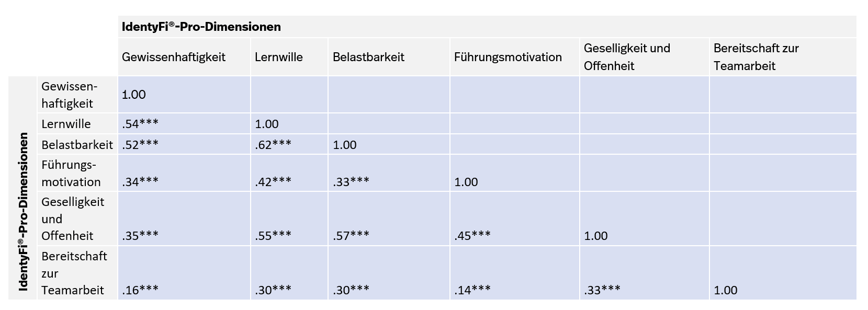868x310 pixels.
Task: Click the Belastbarkeit row label
Action: click(77, 145)
